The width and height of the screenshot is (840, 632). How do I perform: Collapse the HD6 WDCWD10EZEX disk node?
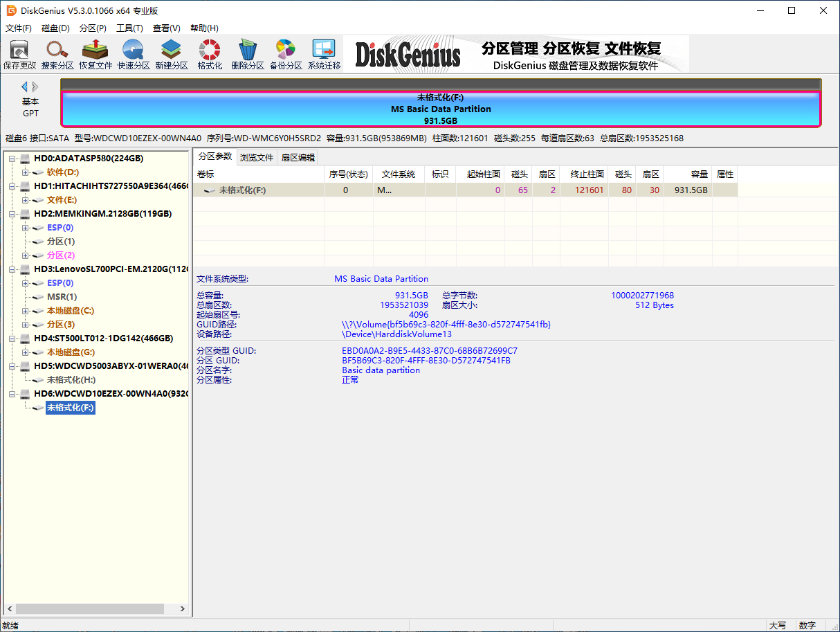click(x=12, y=394)
